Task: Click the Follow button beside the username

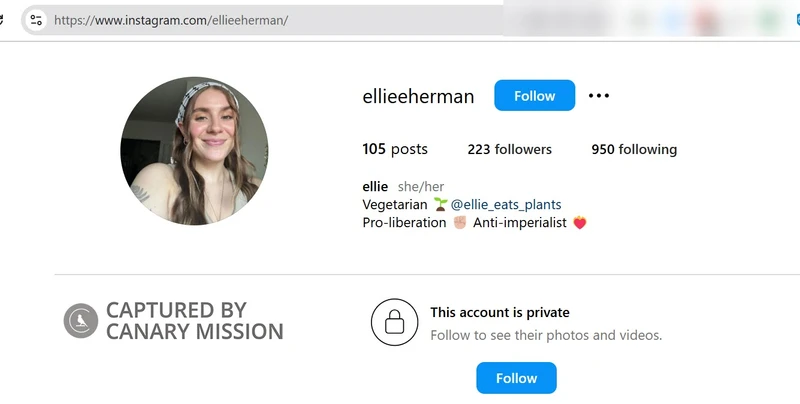Action: [x=534, y=95]
